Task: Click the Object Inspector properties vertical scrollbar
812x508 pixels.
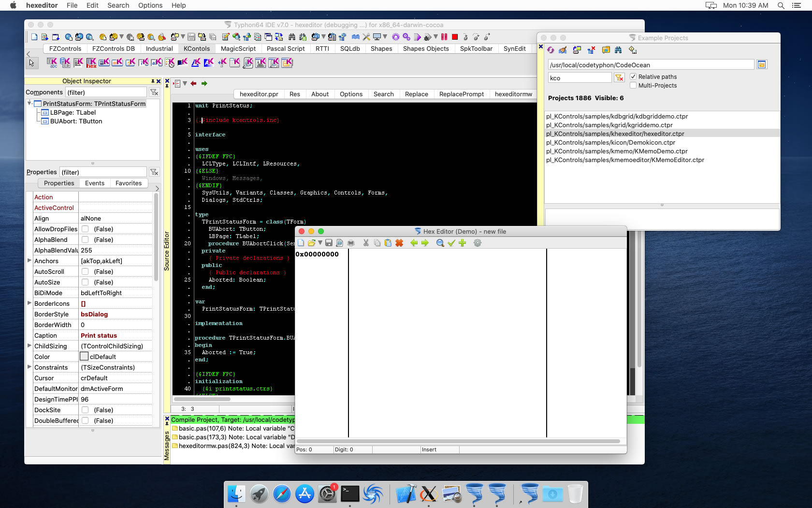Action: click(x=156, y=237)
